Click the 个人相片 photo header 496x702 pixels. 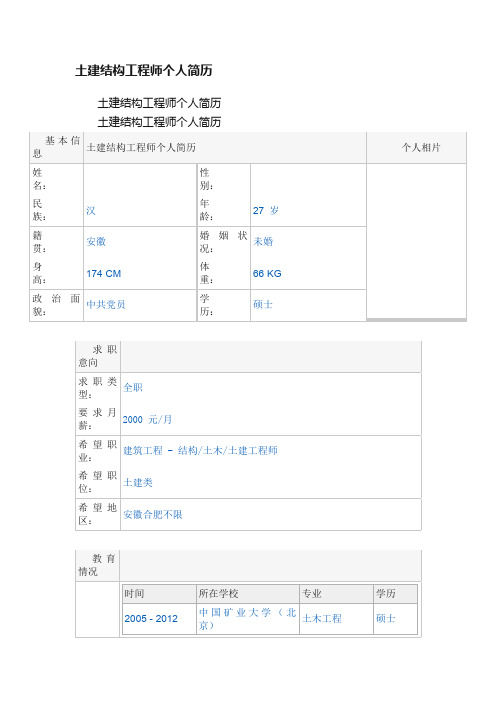pyautogui.click(x=421, y=147)
